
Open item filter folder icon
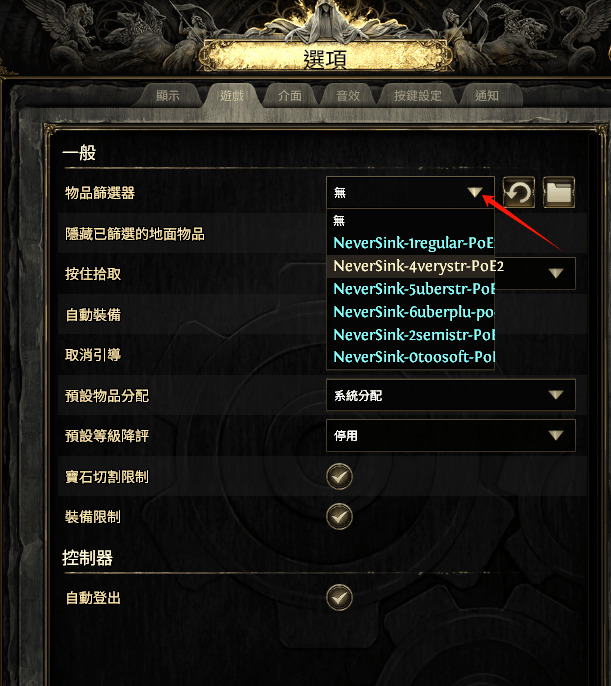pyautogui.click(x=559, y=192)
